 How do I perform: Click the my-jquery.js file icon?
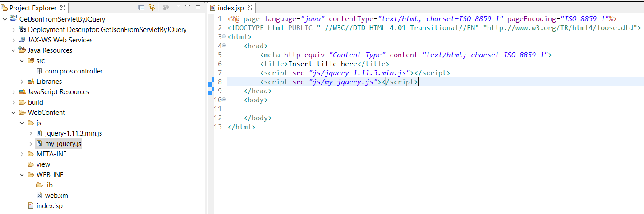pos(39,144)
